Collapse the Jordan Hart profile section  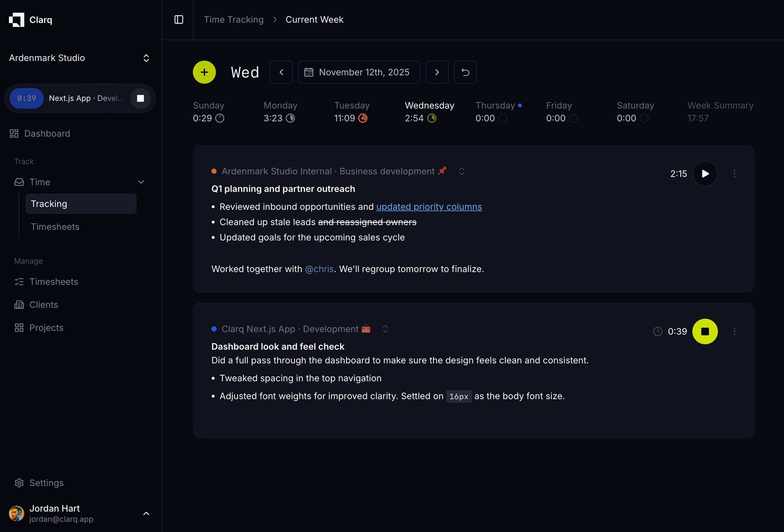click(x=146, y=513)
